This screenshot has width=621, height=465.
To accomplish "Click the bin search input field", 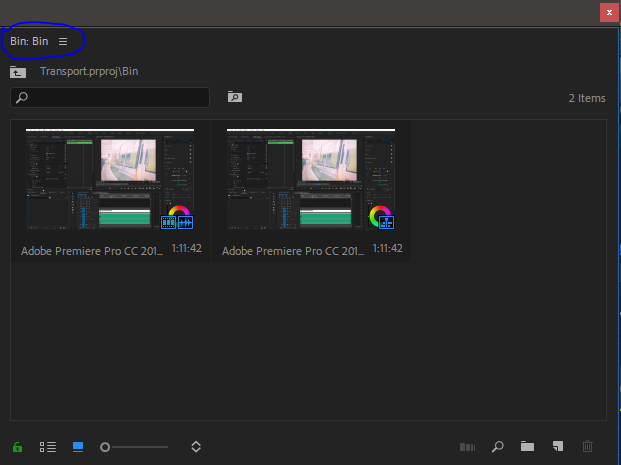I will 110,97.
